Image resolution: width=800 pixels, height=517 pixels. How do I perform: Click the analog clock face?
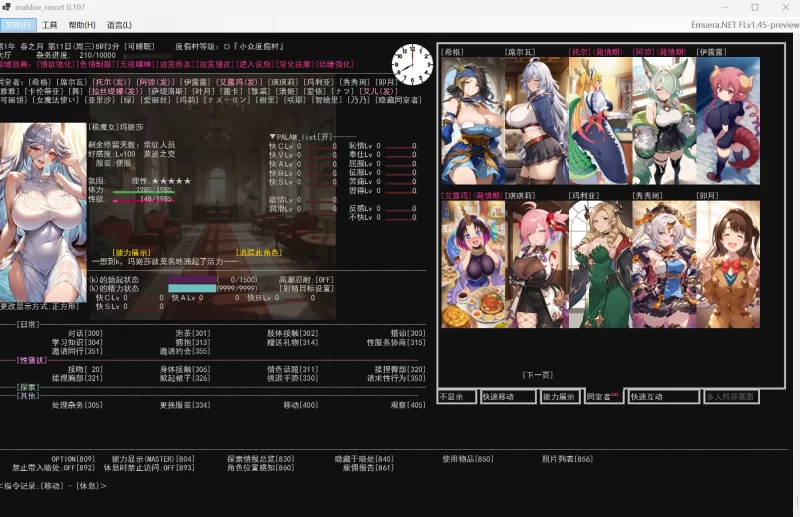(x=412, y=64)
